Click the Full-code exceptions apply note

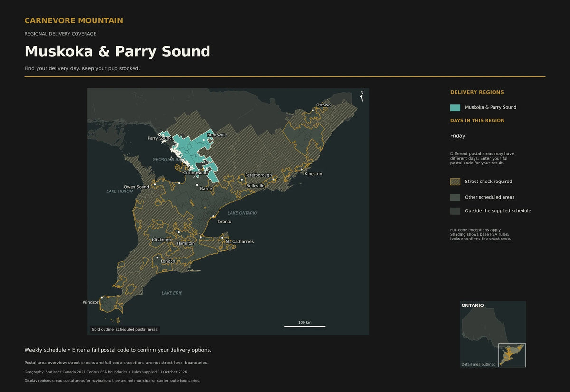coord(481,234)
